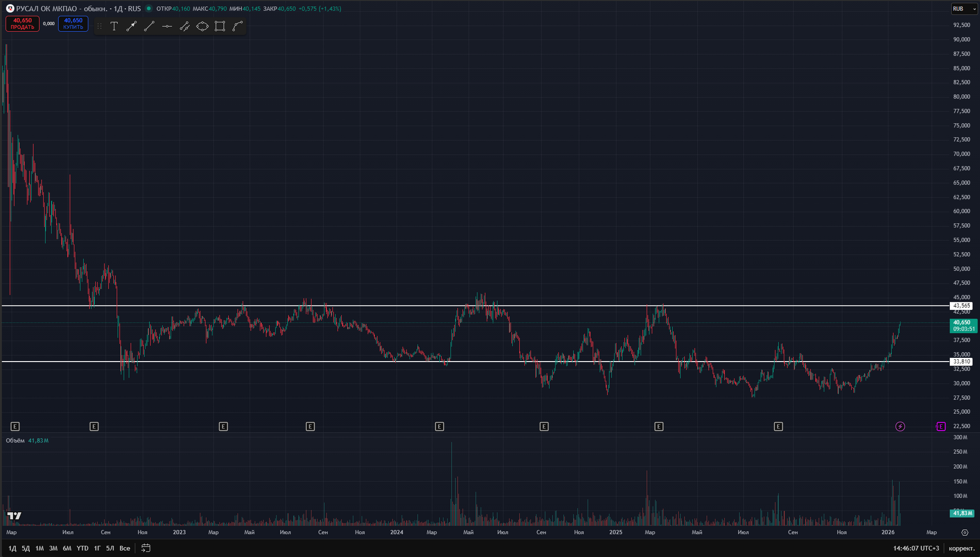
Task: Click the earnings marker near September 2024
Action: coord(544,426)
